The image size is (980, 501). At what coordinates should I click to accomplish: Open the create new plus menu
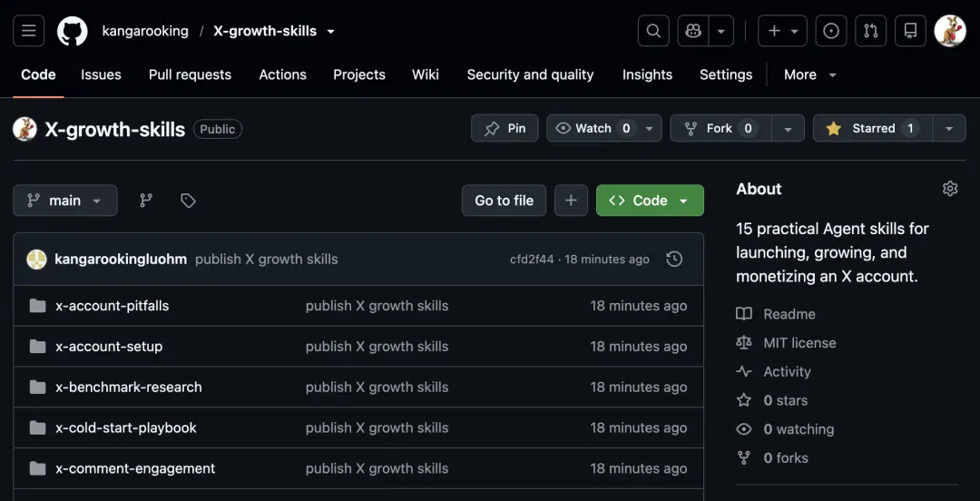pos(782,31)
